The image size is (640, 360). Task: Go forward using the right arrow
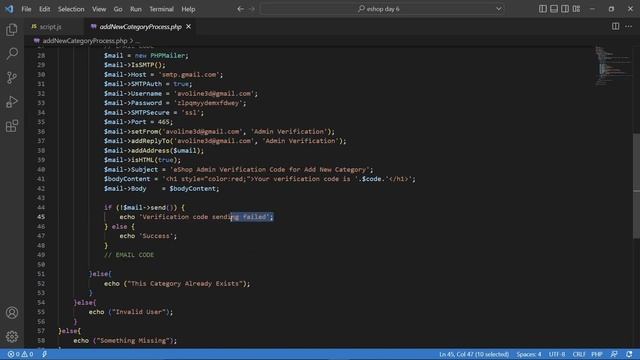coord(252,9)
